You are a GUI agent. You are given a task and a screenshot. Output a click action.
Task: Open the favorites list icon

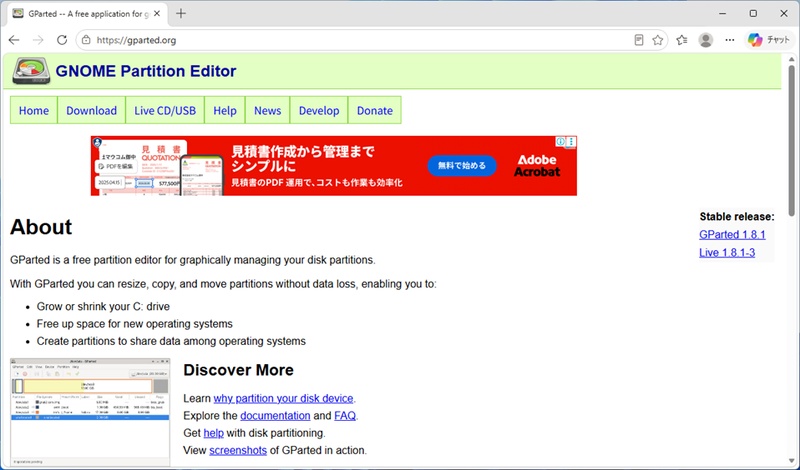[x=682, y=40]
